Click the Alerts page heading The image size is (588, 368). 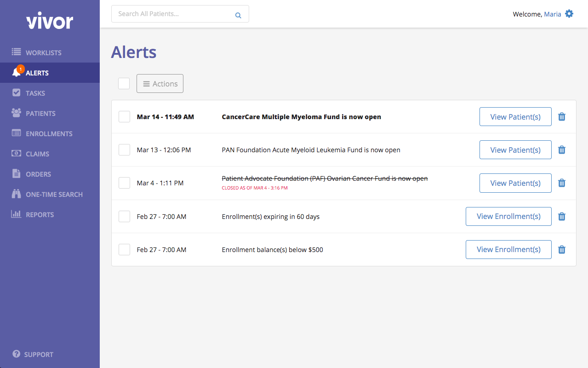[134, 52]
